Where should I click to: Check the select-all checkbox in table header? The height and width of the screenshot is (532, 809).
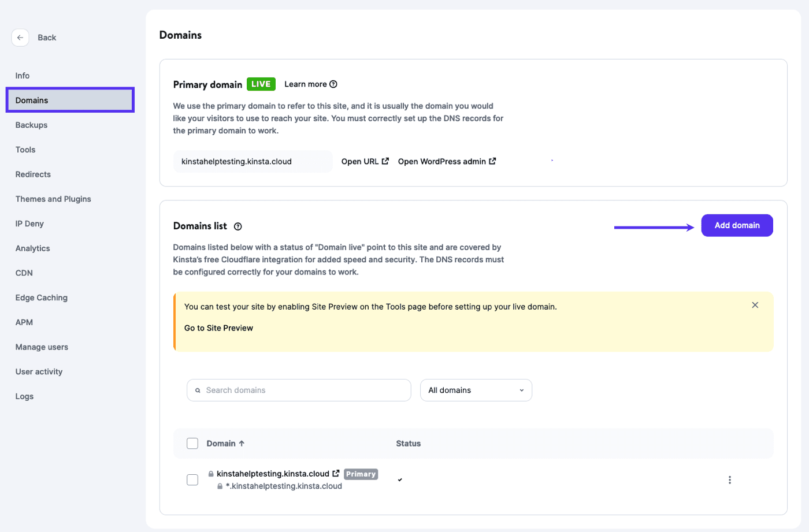point(192,443)
